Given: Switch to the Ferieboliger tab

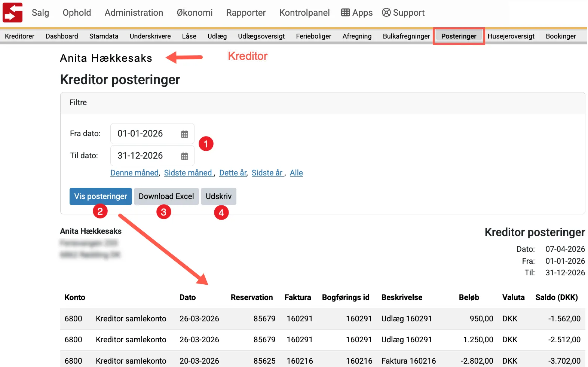Looking at the screenshot, I should (x=313, y=36).
